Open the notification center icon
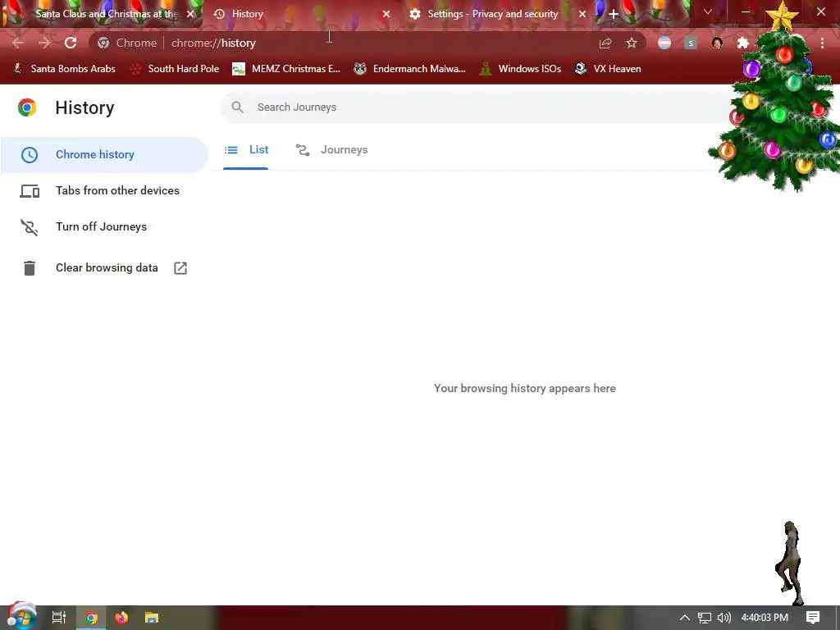The image size is (840, 630). click(813, 618)
